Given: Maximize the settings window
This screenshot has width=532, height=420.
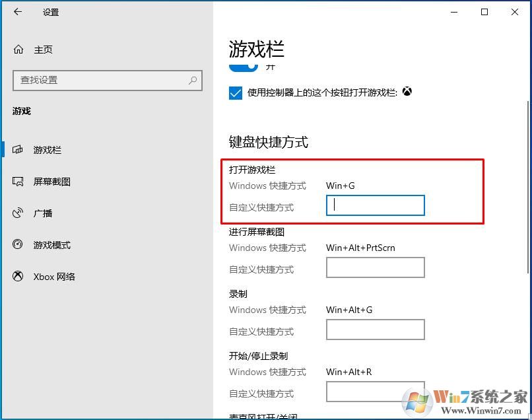Looking at the screenshot, I should tap(484, 13).
